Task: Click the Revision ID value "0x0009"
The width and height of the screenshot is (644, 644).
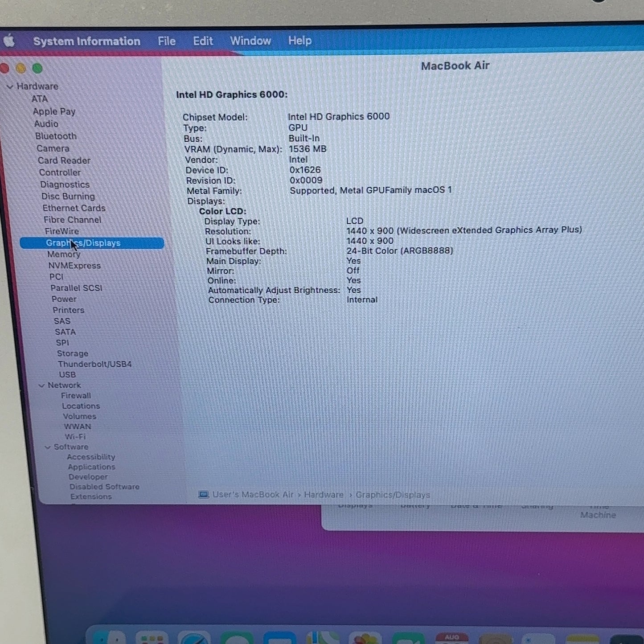Action: click(x=306, y=180)
